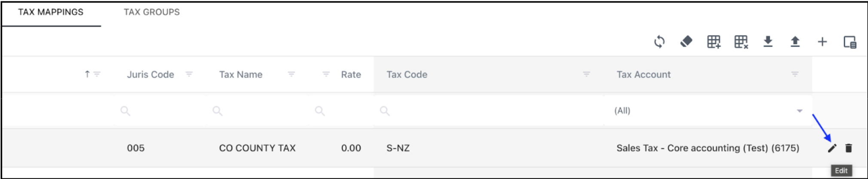The height and width of the screenshot is (179, 868).
Task: Open the Juris Code column filter menu
Action: click(189, 74)
